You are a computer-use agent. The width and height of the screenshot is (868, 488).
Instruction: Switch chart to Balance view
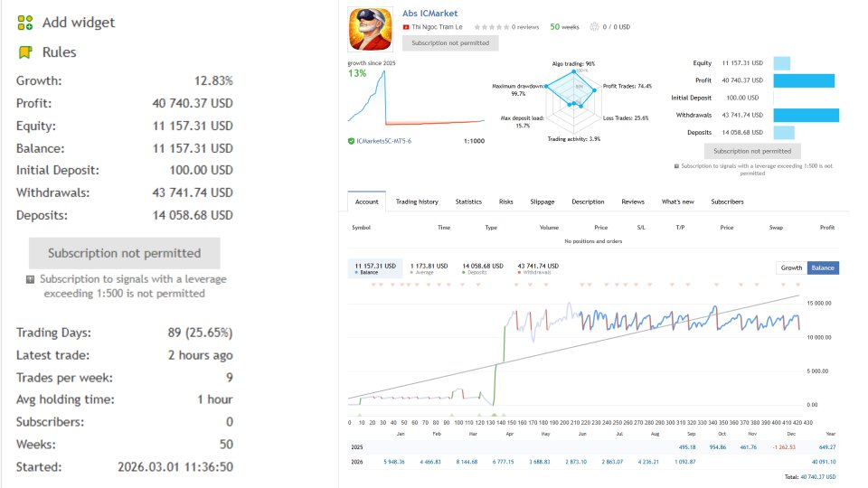pyautogui.click(x=823, y=267)
